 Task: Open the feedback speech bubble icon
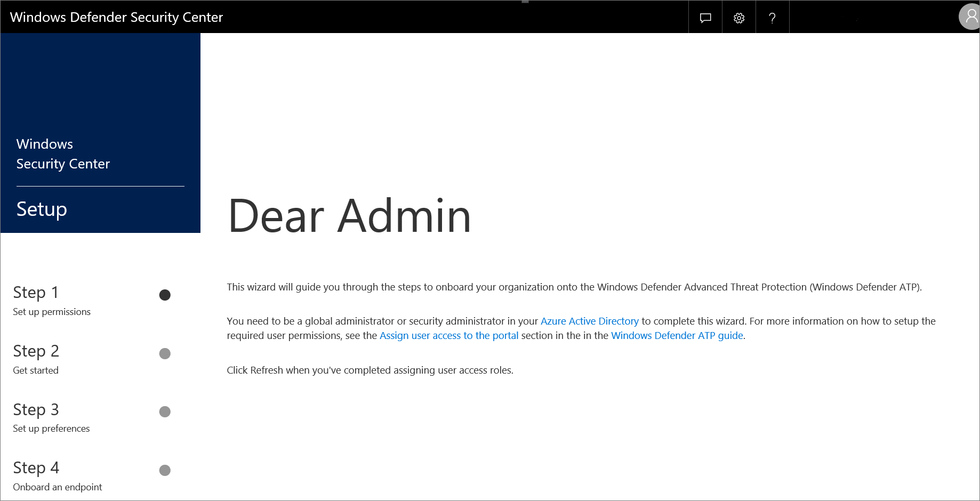[705, 18]
